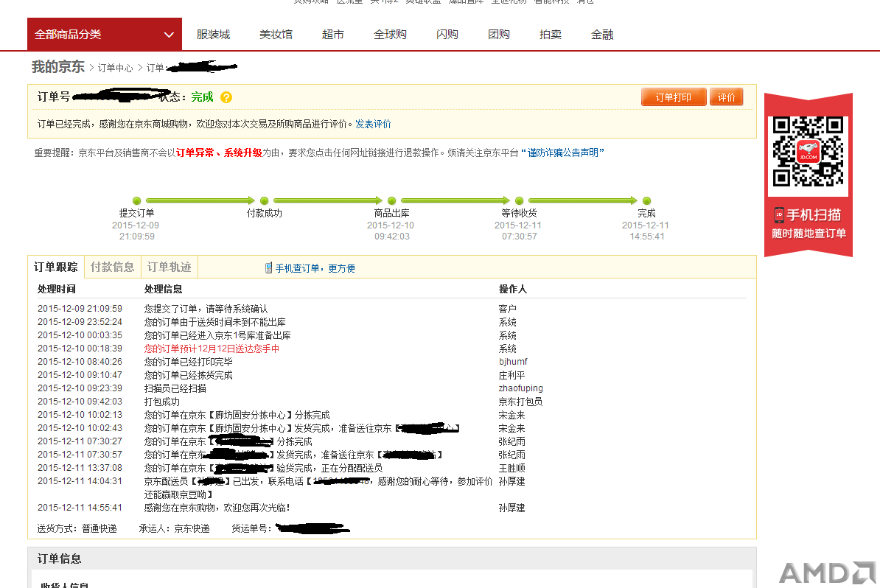Click the 打包成功 tracking entry

161,402
